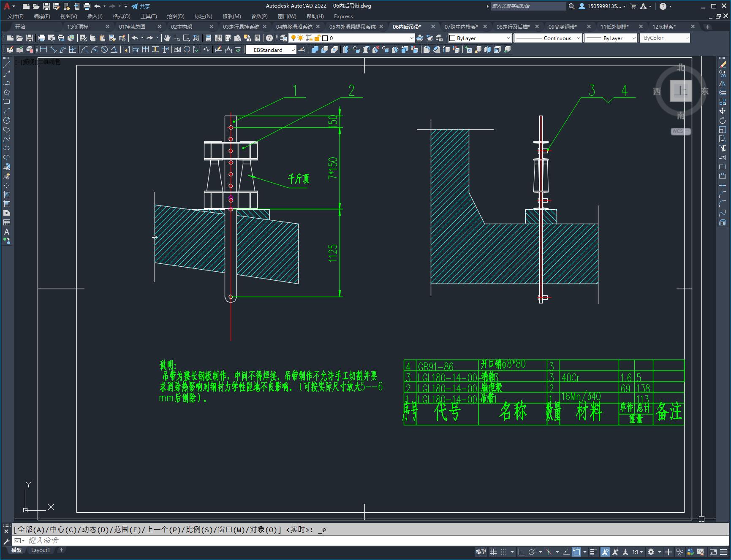The image size is (731, 560).
Task: Switch to Layout1 tab
Action: [41, 550]
